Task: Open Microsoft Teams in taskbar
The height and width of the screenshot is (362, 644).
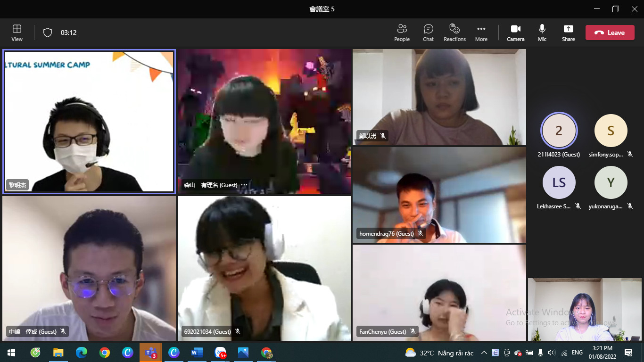Action: pyautogui.click(x=151, y=353)
